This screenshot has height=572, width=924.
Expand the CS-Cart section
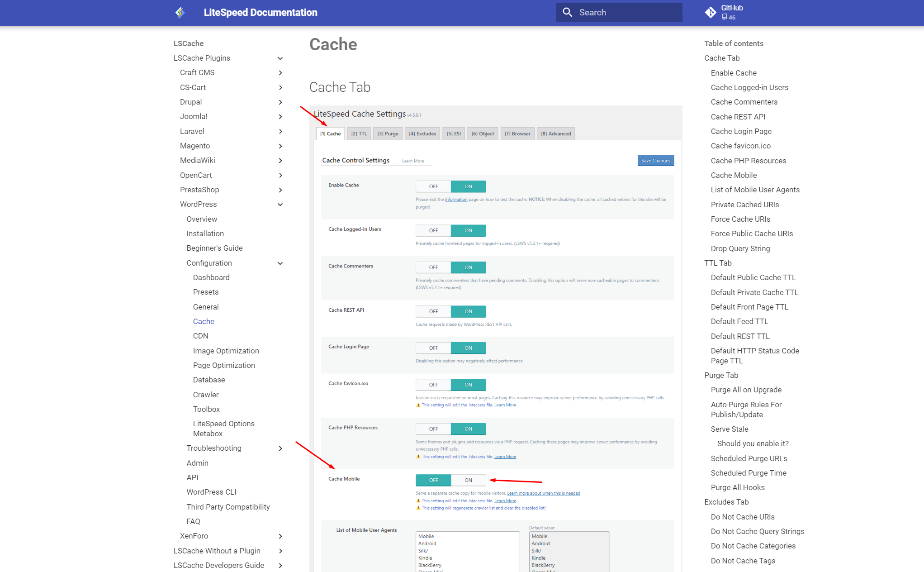(x=280, y=87)
